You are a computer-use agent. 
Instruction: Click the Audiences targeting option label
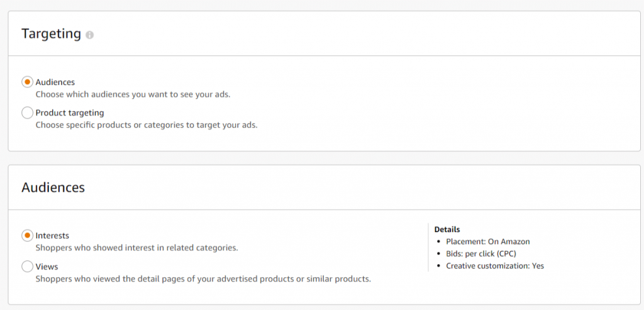click(55, 82)
